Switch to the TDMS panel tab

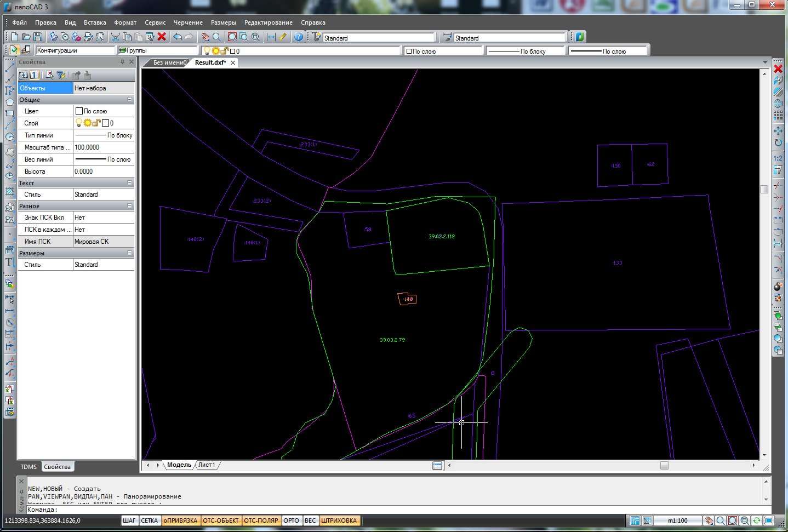pyautogui.click(x=28, y=467)
